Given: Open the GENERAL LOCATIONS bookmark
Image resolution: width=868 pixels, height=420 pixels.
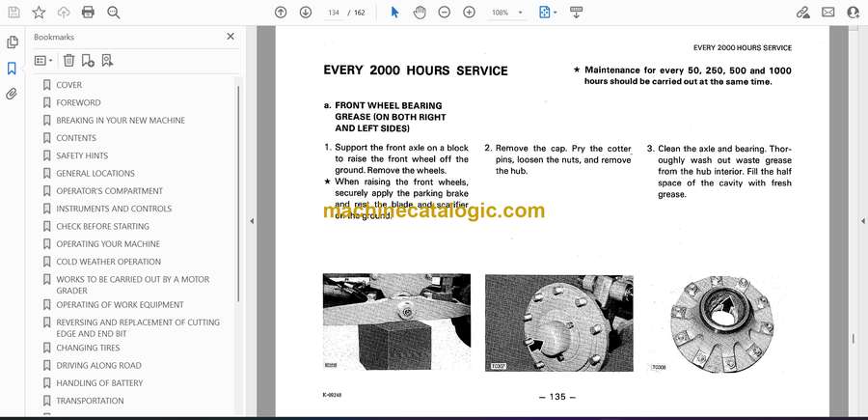Looking at the screenshot, I should pyautogui.click(x=95, y=174).
